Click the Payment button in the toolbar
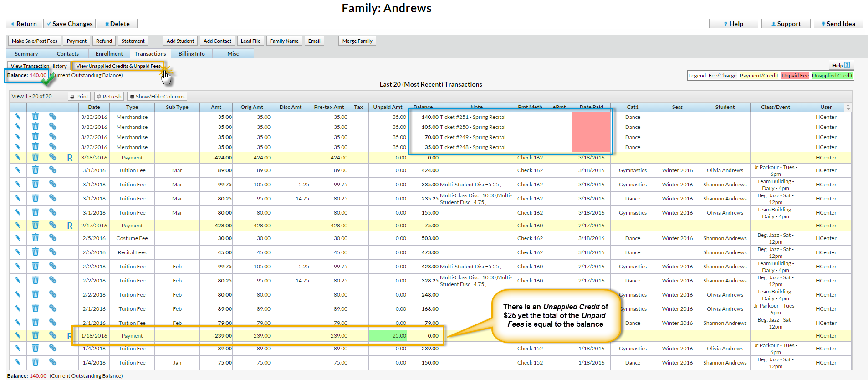Screen dimensions: 868x380 tap(77, 41)
